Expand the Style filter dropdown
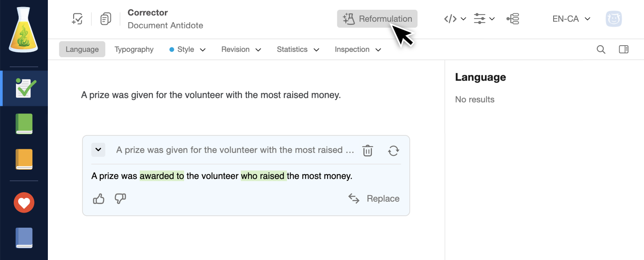644x260 pixels. click(x=187, y=50)
